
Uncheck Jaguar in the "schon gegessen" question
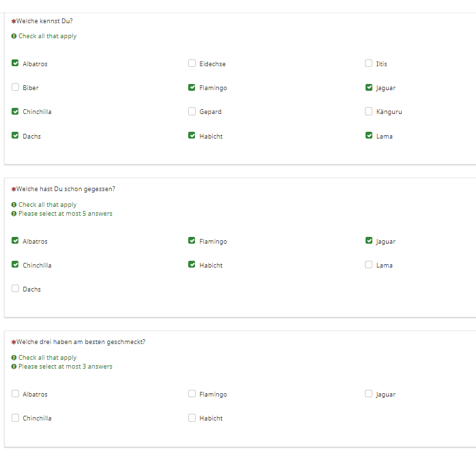[x=369, y=241]
